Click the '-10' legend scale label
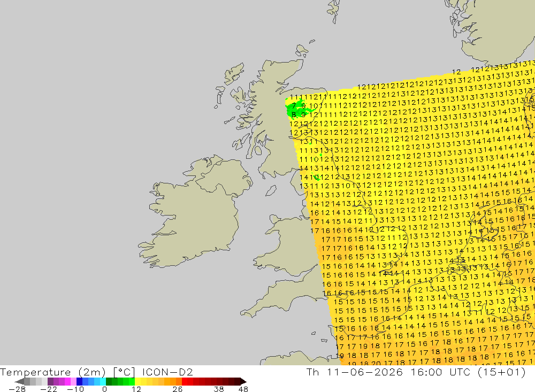 [x=75, y=389]
